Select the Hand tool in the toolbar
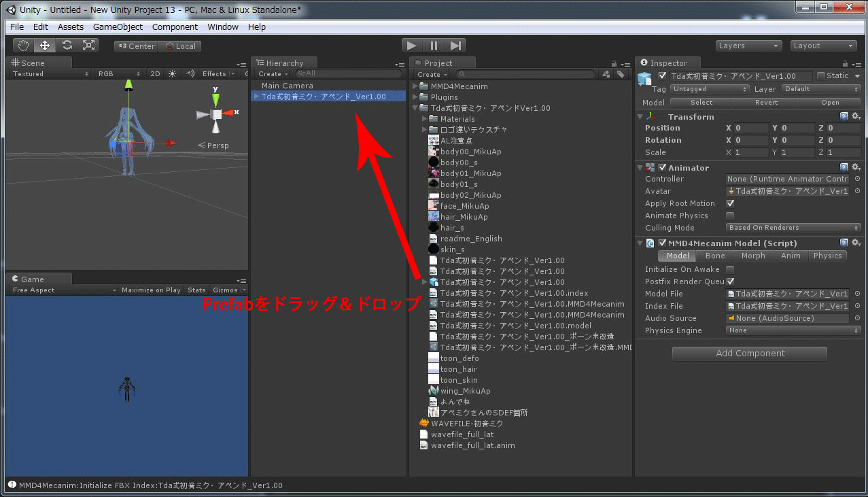This screenshot has height=497, width=868. pyautogui.click(x=22, y=44)
